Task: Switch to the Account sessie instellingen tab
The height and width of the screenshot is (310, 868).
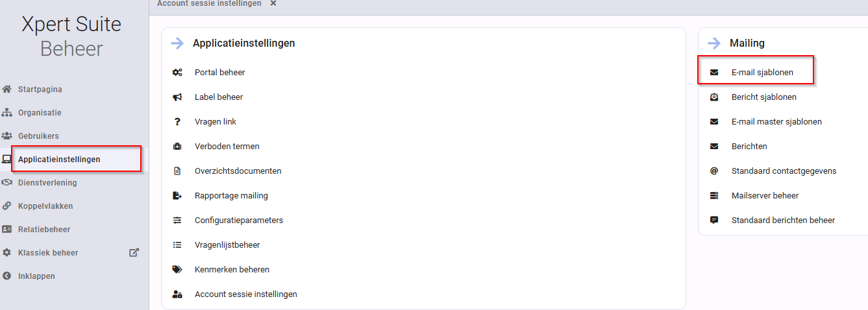Action: (209, 3)
